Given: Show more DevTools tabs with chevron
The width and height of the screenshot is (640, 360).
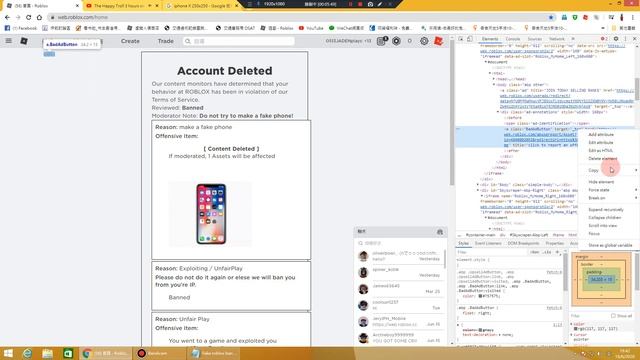Looking at the screenshot, I should click(573, 39).
